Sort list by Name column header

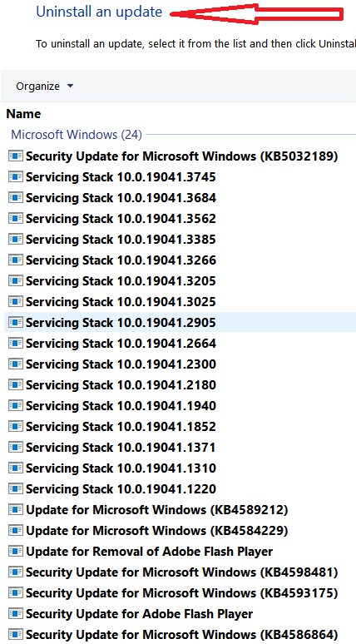pos(23,114)
